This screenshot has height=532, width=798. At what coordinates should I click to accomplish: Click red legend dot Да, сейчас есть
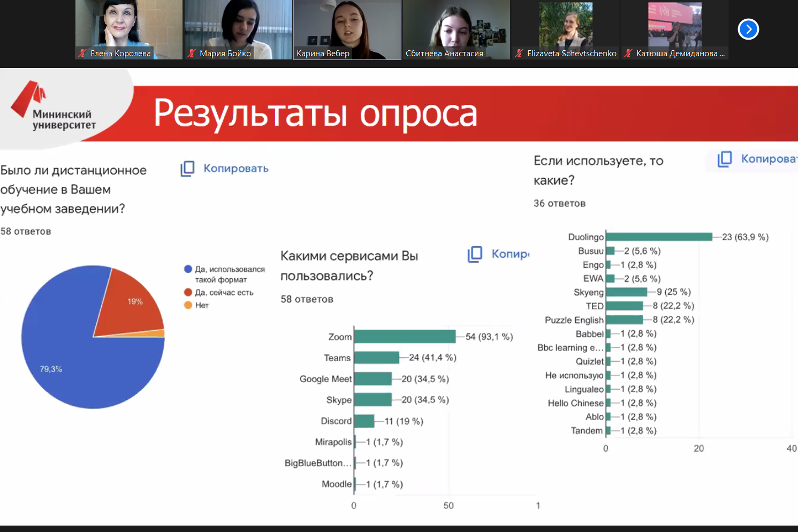coord(188,292)
